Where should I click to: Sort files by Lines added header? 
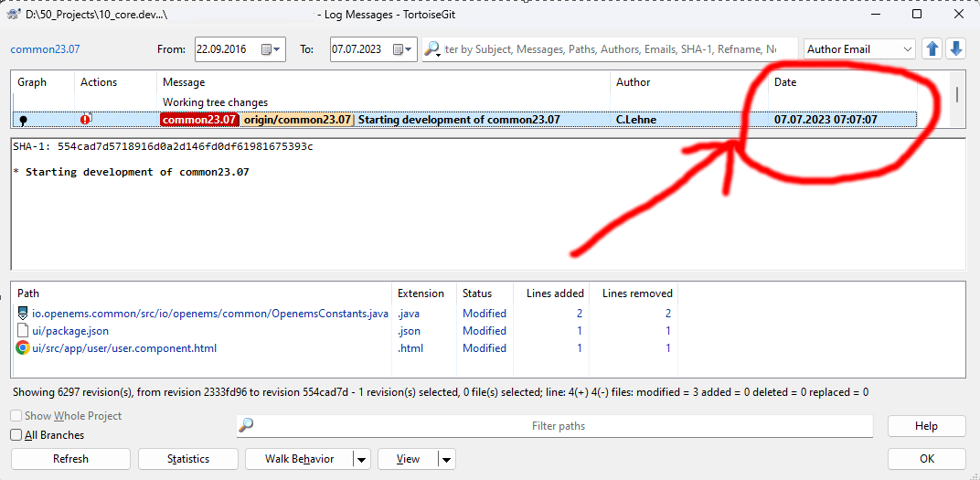point(551,293)
